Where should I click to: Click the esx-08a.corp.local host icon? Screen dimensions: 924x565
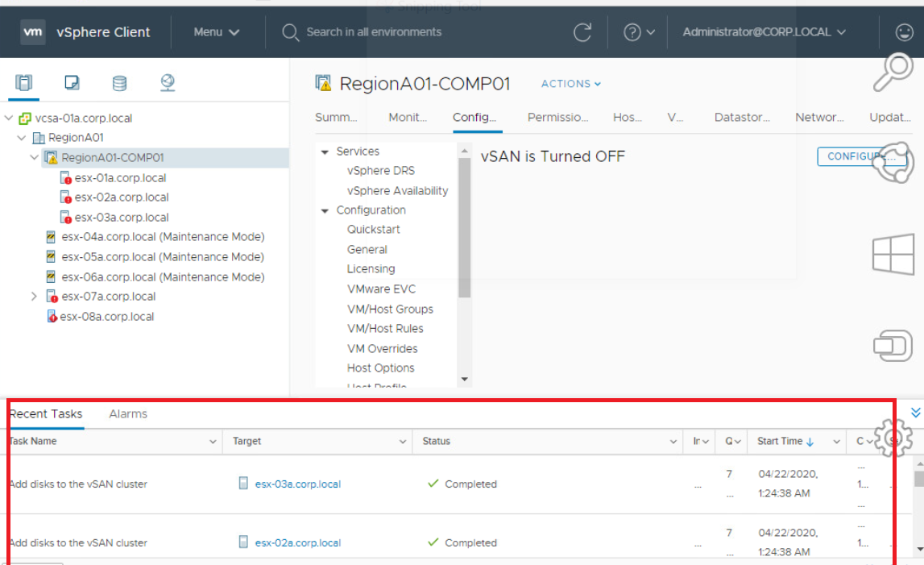[x=52, y=317]
